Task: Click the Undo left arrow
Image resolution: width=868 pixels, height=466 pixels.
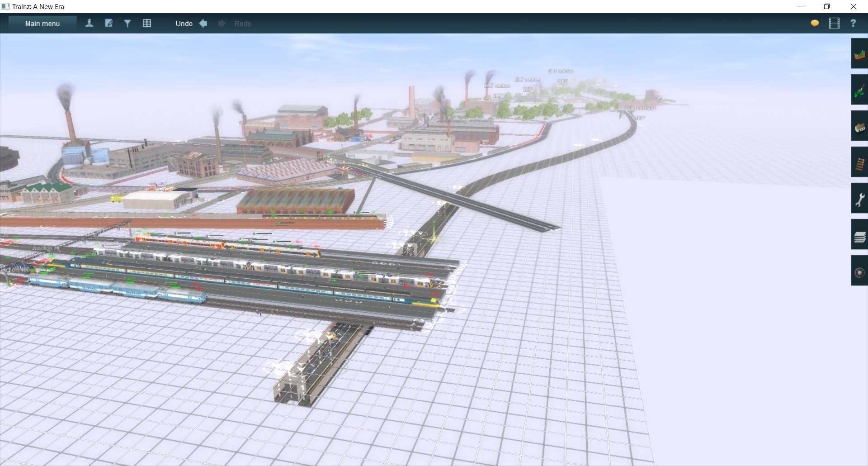Action: pos(203,23)
